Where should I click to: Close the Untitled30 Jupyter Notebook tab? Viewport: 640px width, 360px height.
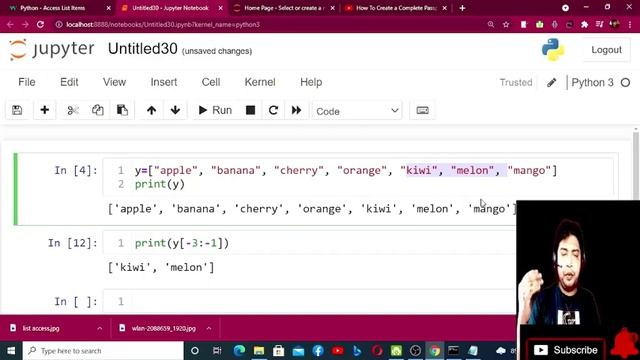tap(220, 8)
